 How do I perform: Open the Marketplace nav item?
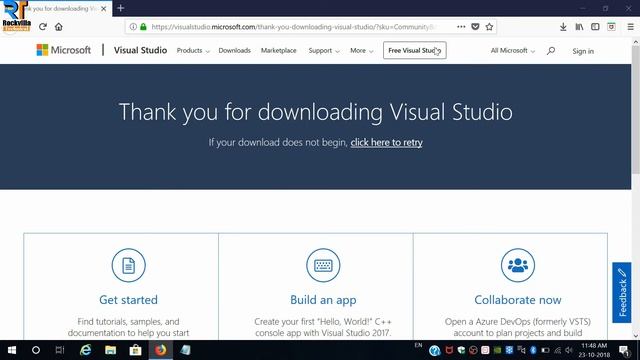[x=279, y=51]
